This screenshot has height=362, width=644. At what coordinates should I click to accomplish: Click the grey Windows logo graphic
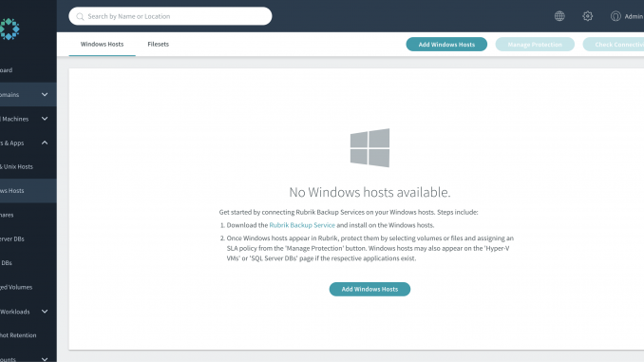point(369,148)
